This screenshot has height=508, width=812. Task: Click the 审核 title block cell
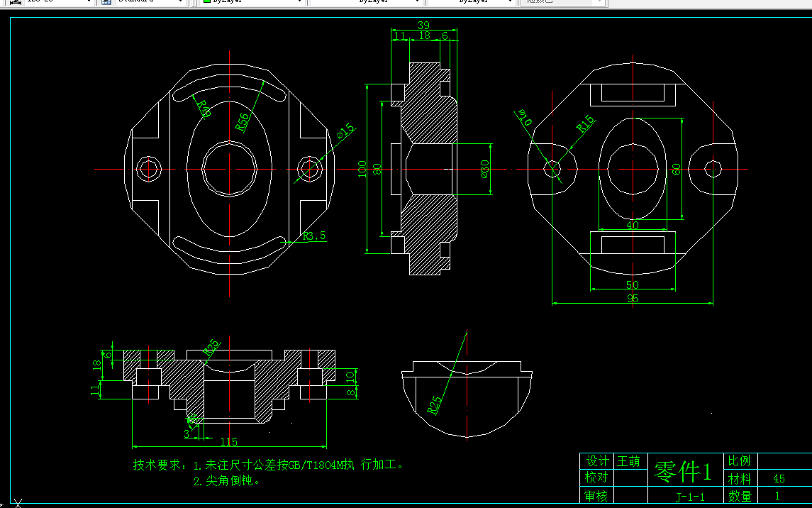tap(596, 495)
